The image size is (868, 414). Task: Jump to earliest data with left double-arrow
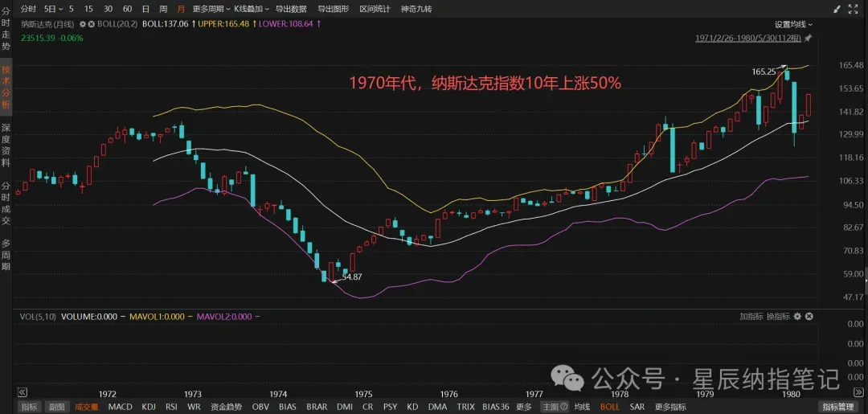click(x=23, y=392)
